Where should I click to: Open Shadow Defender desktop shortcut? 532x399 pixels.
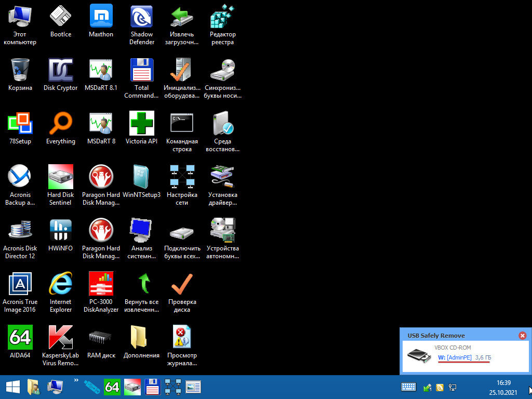142,25
